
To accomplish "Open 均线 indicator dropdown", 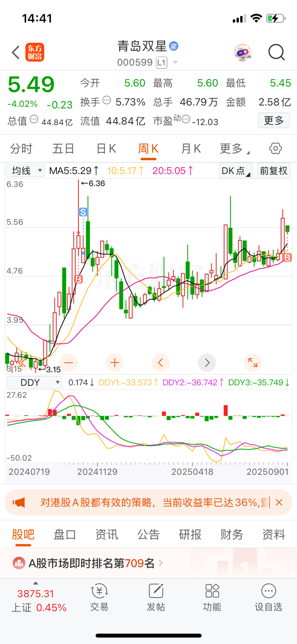I will coord(24,170).
